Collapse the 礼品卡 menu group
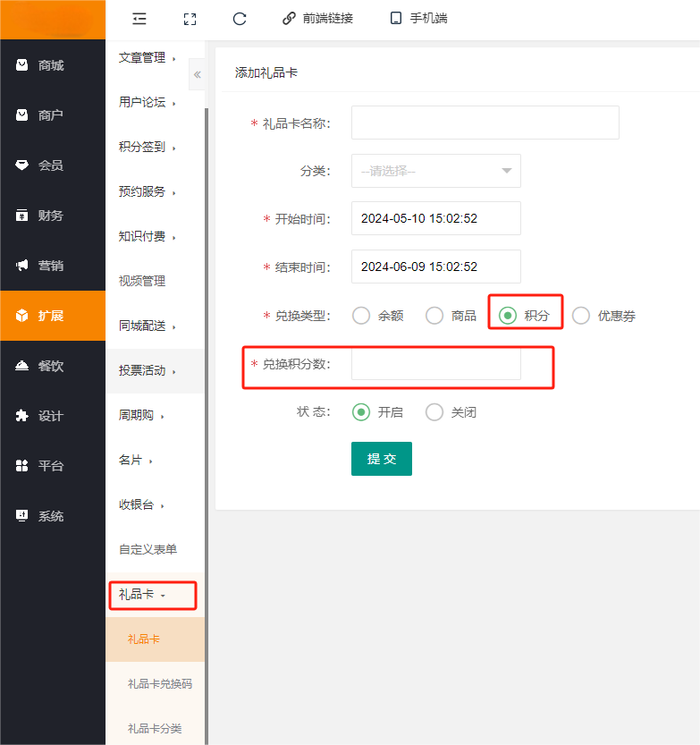This screenshot has height=745, width=700. (x=143, y=594)
